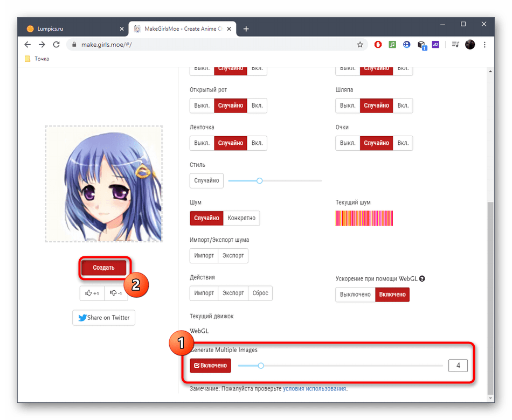The image size is (512, 420).
Task: Reload the page
Action: [x=56, y=45]
